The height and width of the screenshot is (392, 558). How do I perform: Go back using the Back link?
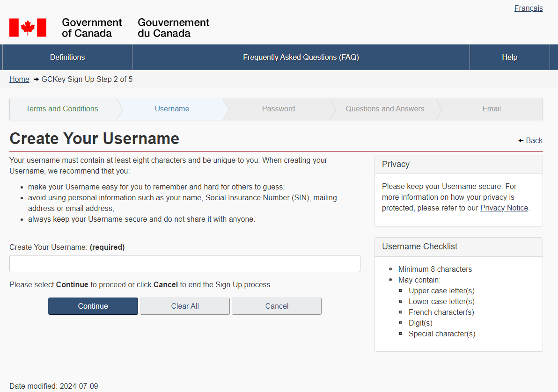534,140
